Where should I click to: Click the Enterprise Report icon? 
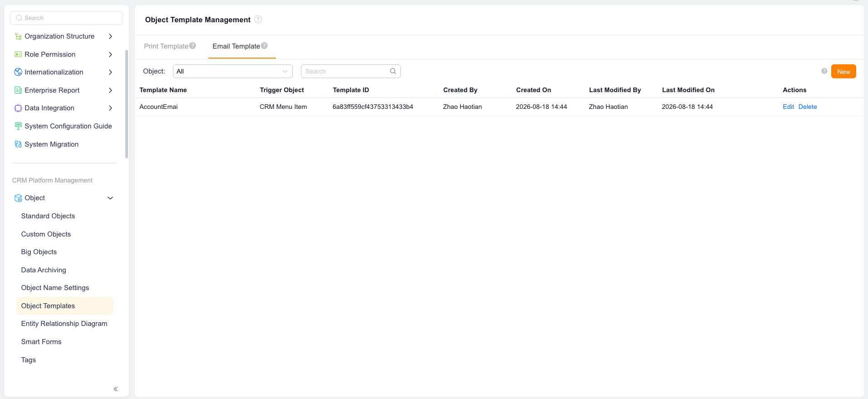pyautogui.click(x=18, y=90)
